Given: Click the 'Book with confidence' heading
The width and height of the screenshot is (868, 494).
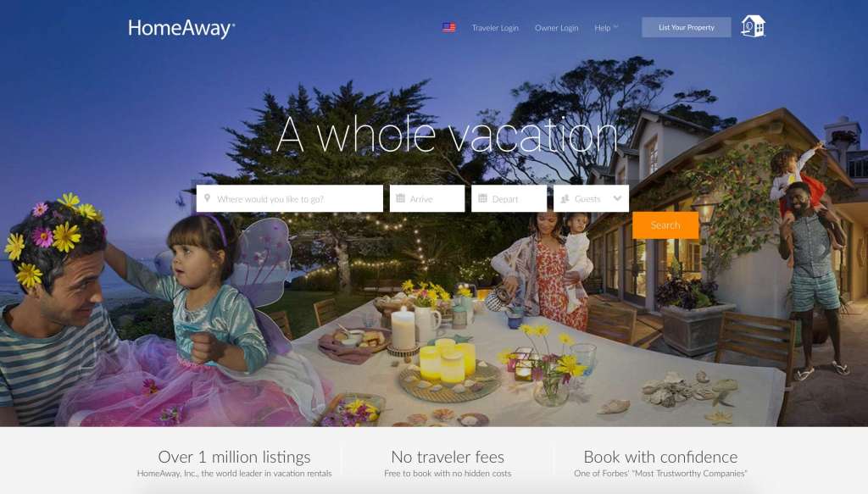Looking at the screenshot, I should (x=660, y=457).
